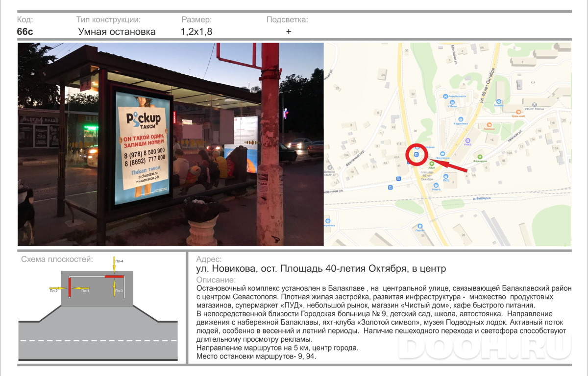This screenshot has width=588, height=376.
Task: Click building number 33 on the map
Action: pos(423,235)
